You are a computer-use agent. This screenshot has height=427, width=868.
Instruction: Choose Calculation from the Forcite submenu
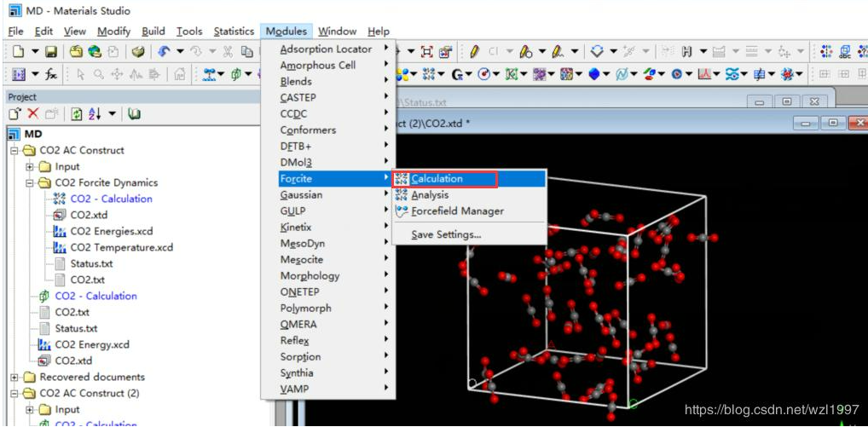coord(469,179)
